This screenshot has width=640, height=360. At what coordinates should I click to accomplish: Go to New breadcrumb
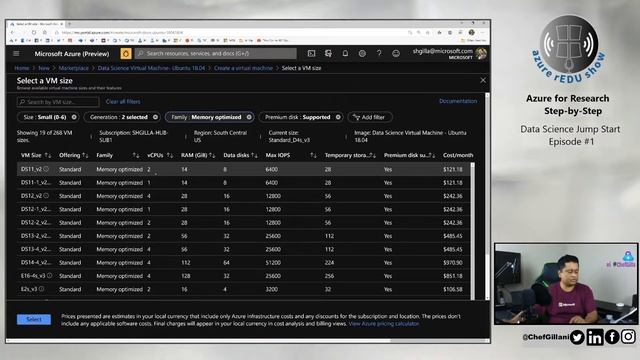pyautogui.click(x=44, y=68)
